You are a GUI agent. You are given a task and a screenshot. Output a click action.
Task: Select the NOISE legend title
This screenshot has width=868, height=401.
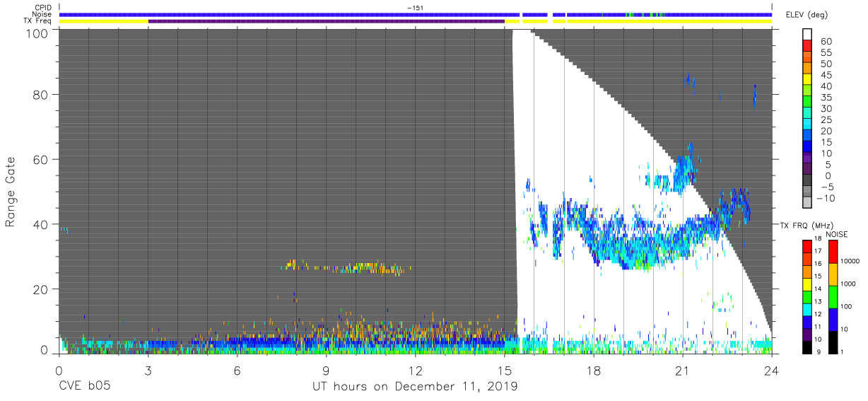pos(836,234)
